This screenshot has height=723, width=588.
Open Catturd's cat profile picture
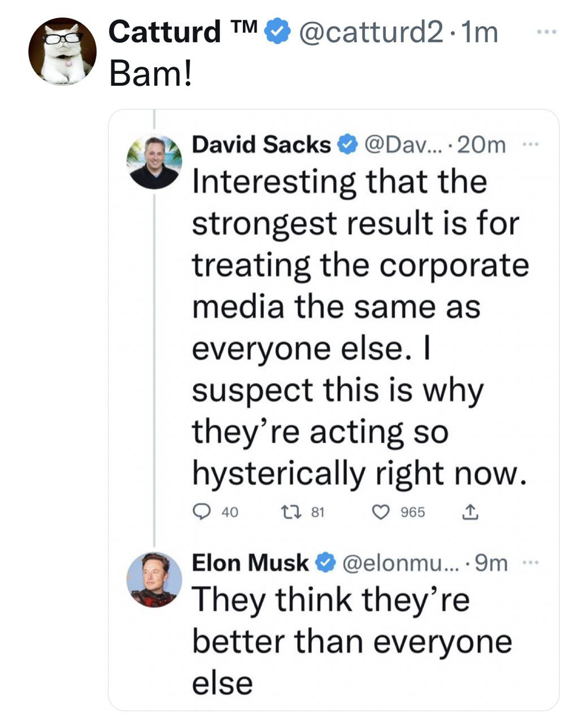click(x=62, y=51)
